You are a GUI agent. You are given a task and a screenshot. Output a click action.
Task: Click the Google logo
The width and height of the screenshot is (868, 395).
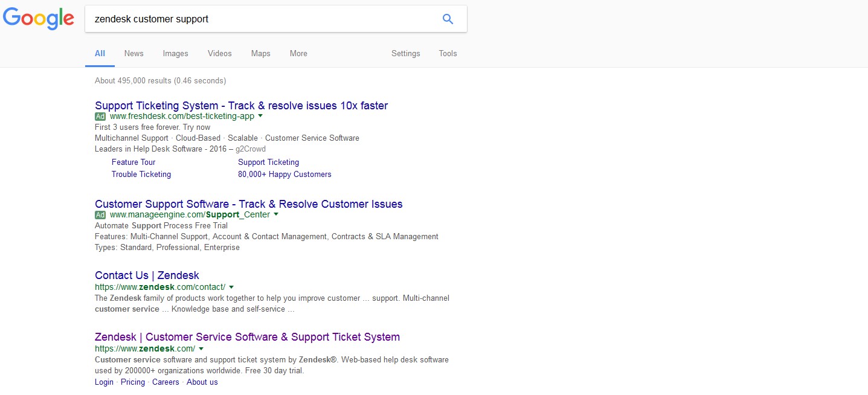coord(39,19)
